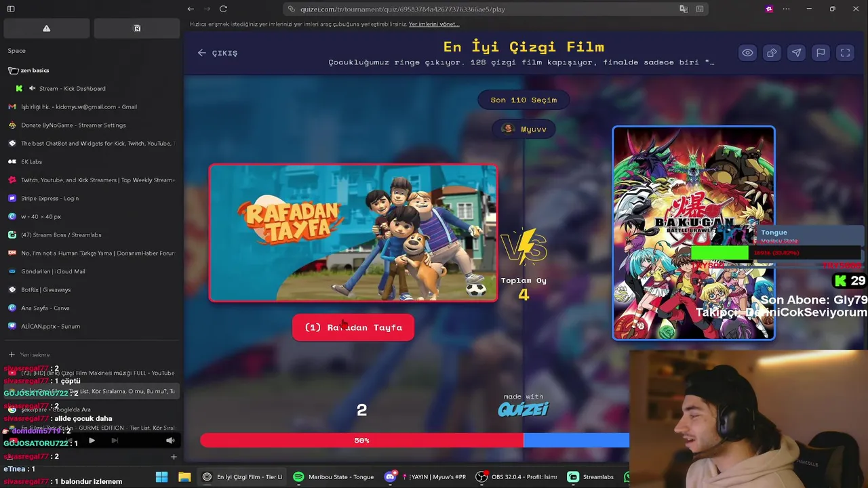Open File Explorer from the taskbar
Screen dimensions: 868x488
point(184,476)
